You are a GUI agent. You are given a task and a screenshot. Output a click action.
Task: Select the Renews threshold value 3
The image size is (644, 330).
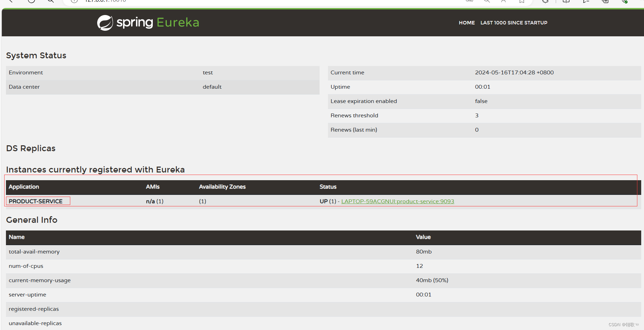[477, 116]
